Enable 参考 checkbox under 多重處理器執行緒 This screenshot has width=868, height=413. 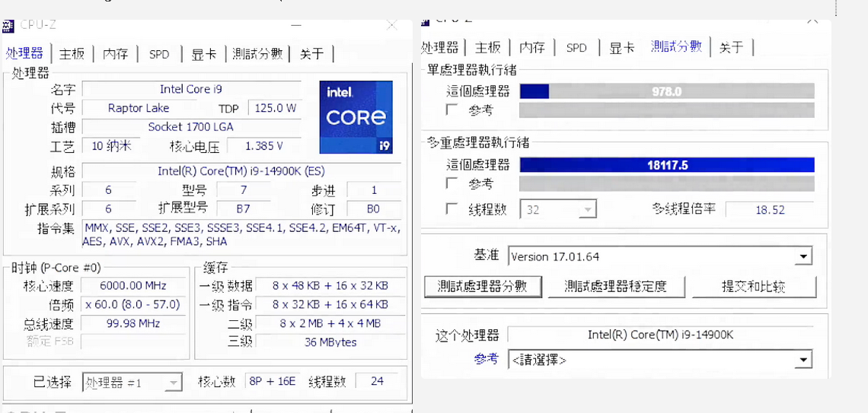[452, 183]
